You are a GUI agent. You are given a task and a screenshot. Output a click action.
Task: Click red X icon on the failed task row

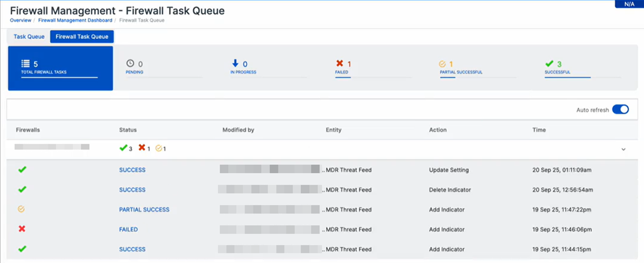[22, 229]
